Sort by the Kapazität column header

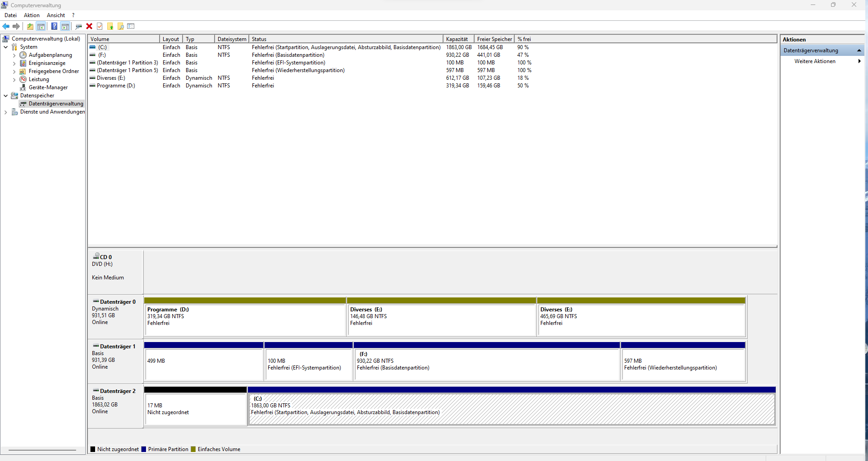[x=459, y=39]
